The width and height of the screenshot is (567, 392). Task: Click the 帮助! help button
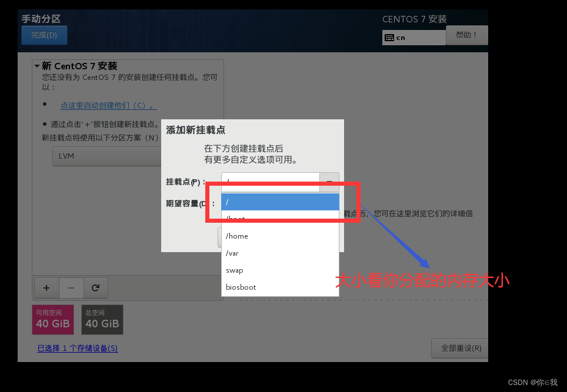tap(467, 35)
